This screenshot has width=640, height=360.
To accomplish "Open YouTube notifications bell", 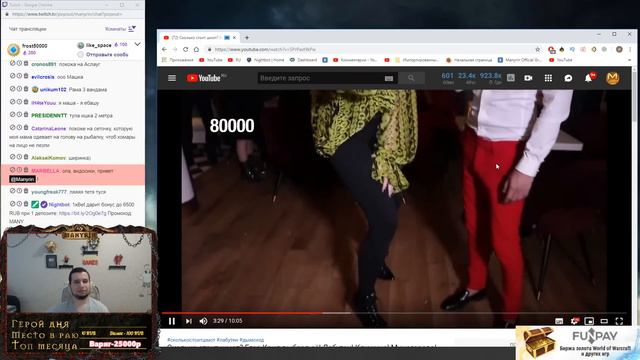I will [589, 78].
